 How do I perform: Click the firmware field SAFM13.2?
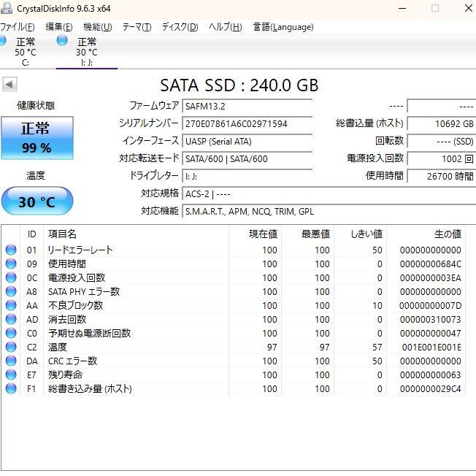click(247, 107)
